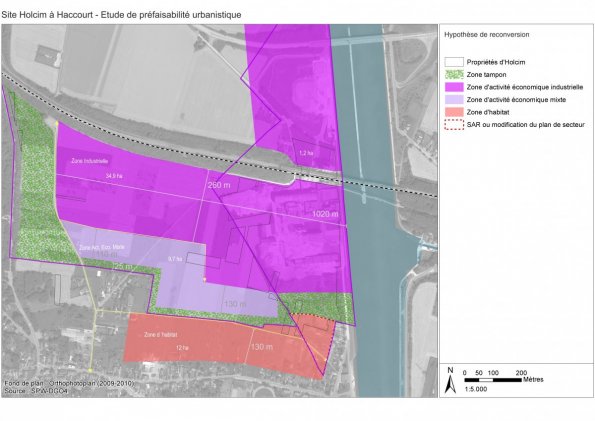Click the '200' scale bar number

coord(521,373)
